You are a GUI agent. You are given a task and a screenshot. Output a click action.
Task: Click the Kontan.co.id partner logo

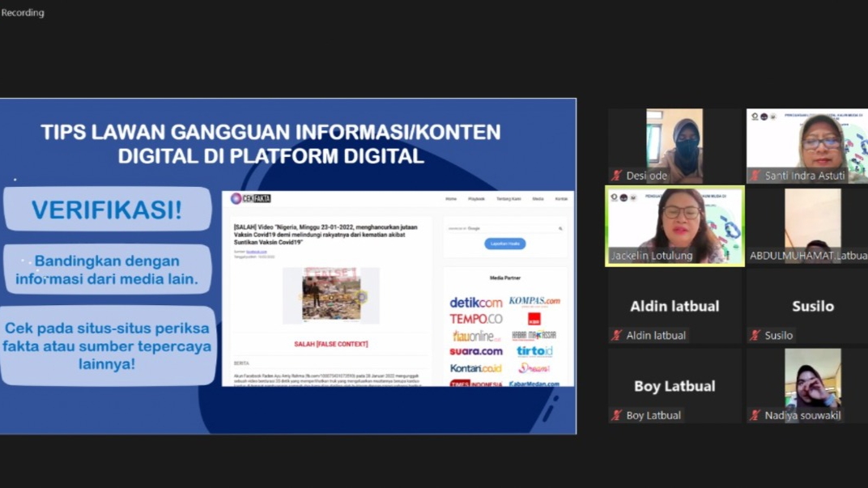coord(475,368)
